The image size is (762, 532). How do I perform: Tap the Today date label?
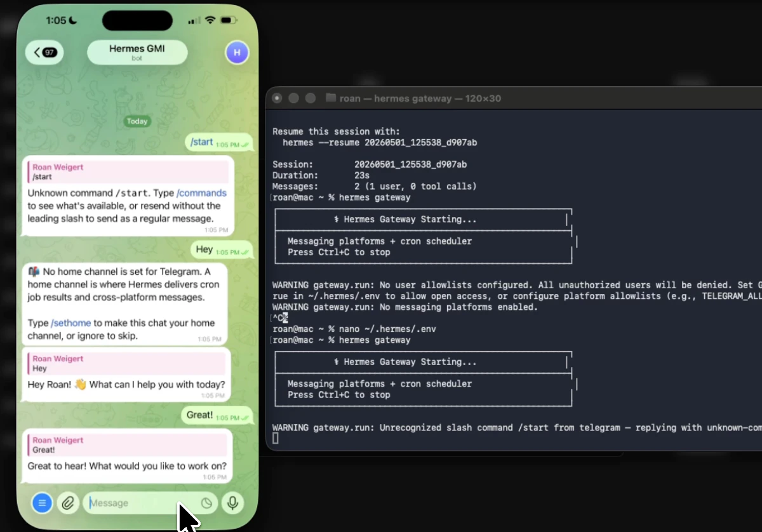137,121
